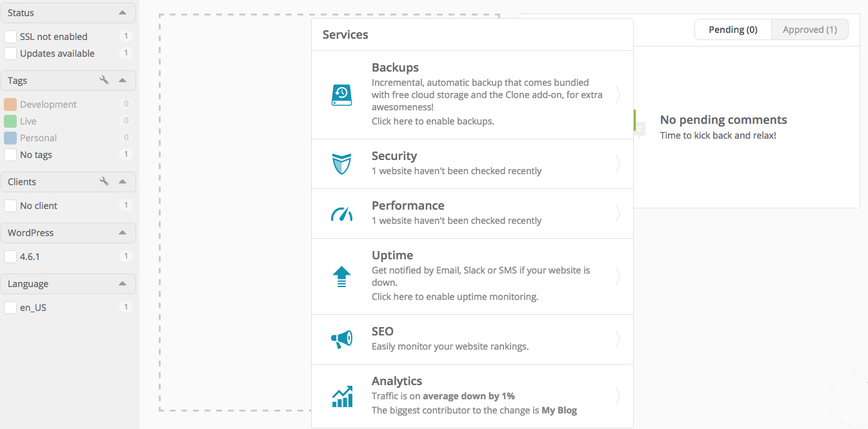
Task: Click here to enable backups link
Action: pyautogui.click(x=432, y=121)
